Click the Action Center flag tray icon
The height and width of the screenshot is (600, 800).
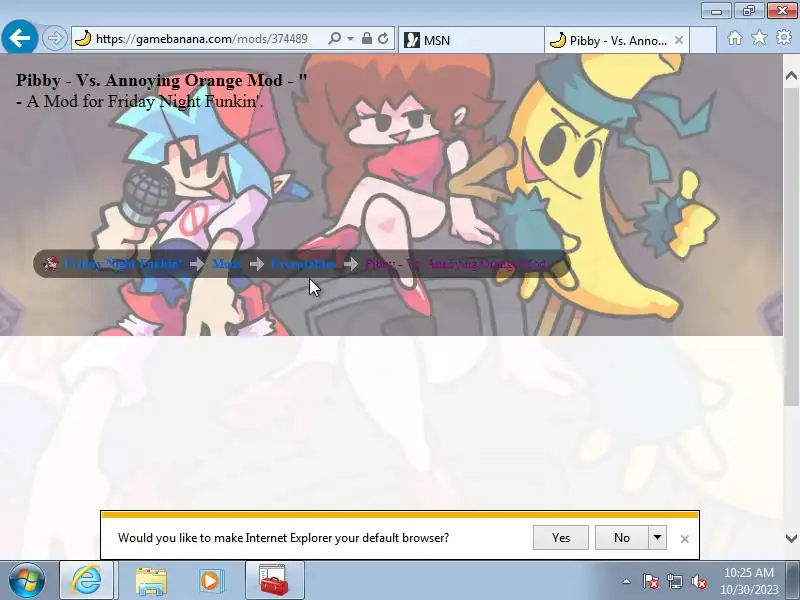coord(650,581)
